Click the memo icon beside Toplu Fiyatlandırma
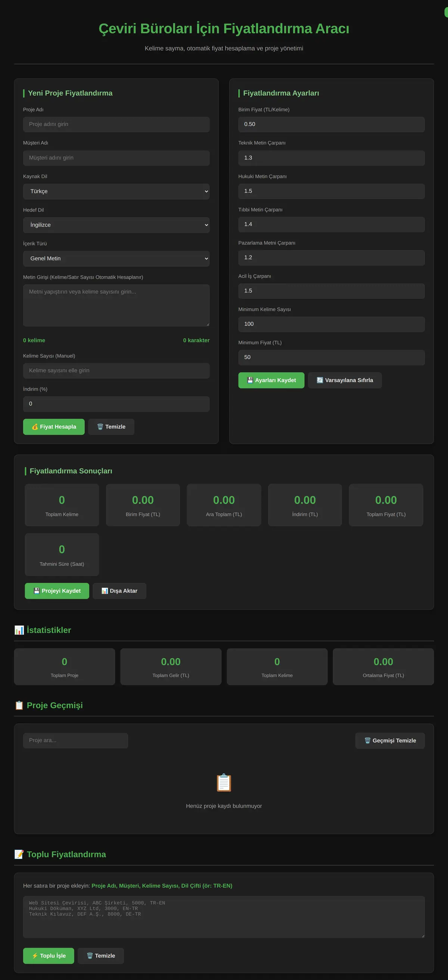 [x=19, y=855]
